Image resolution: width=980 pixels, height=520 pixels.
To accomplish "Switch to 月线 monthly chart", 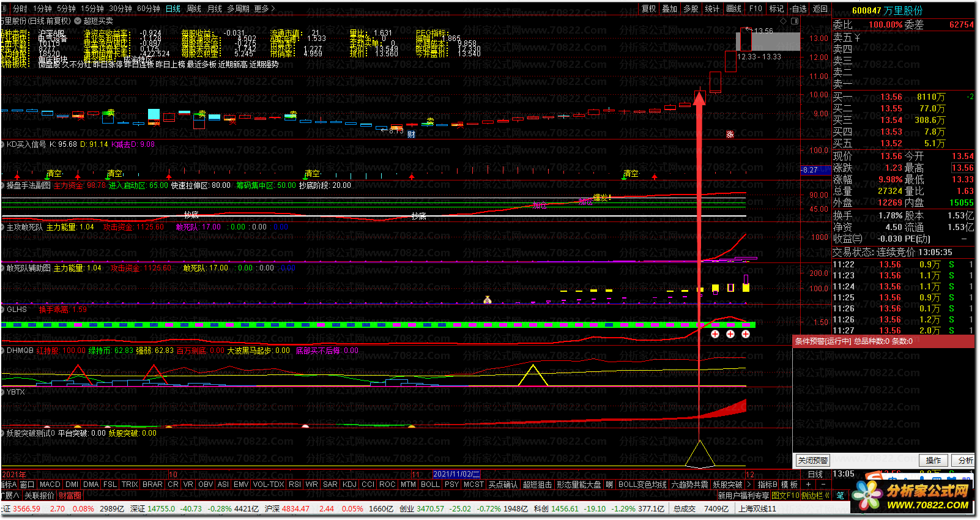I will pos(215,9).
